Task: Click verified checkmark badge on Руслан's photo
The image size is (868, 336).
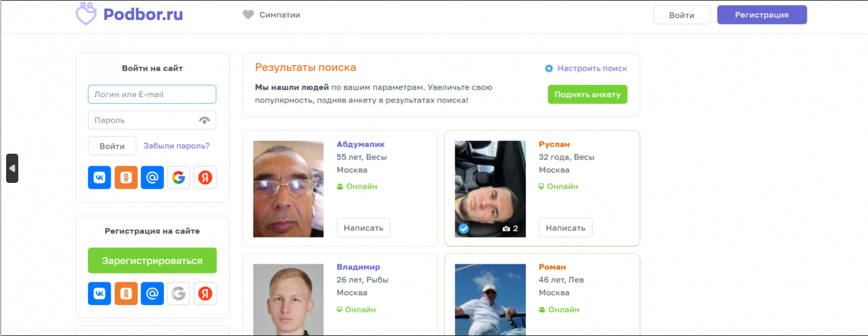Action: point(463,229)
